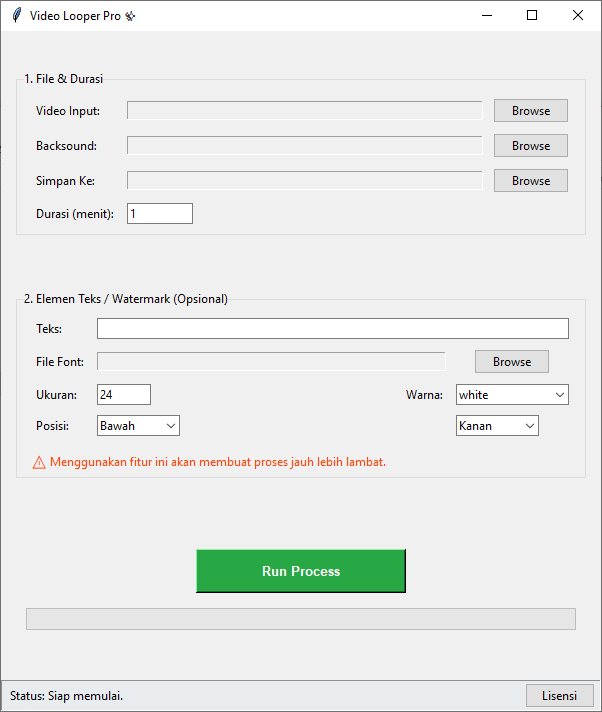602x712 pixels.
Task: Click into the Teks watermark field
Action: tap(332, 329)
